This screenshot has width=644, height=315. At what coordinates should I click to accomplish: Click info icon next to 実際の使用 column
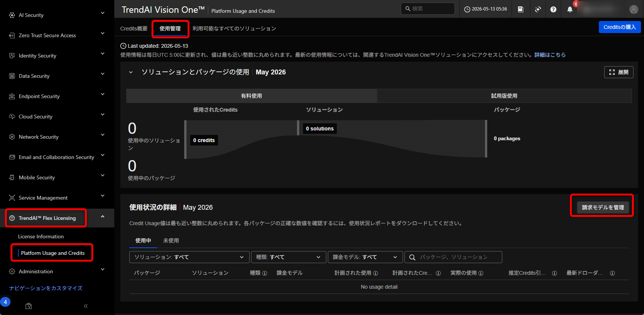tap(481, 273)
